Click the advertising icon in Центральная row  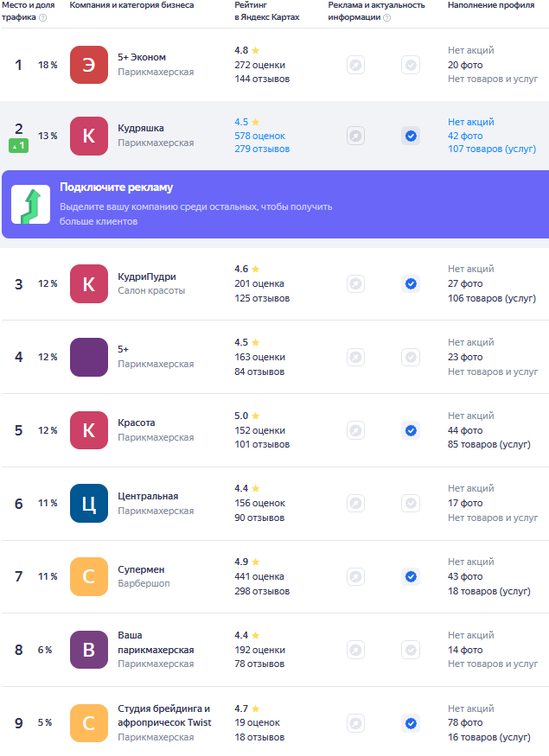click(x=355, y=504)
